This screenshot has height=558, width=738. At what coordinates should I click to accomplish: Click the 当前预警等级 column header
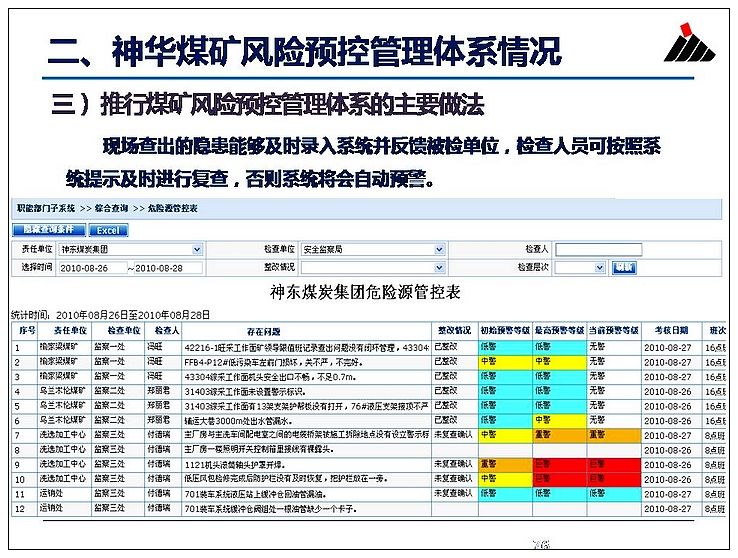pyautogui.click(x=614, y=331)
